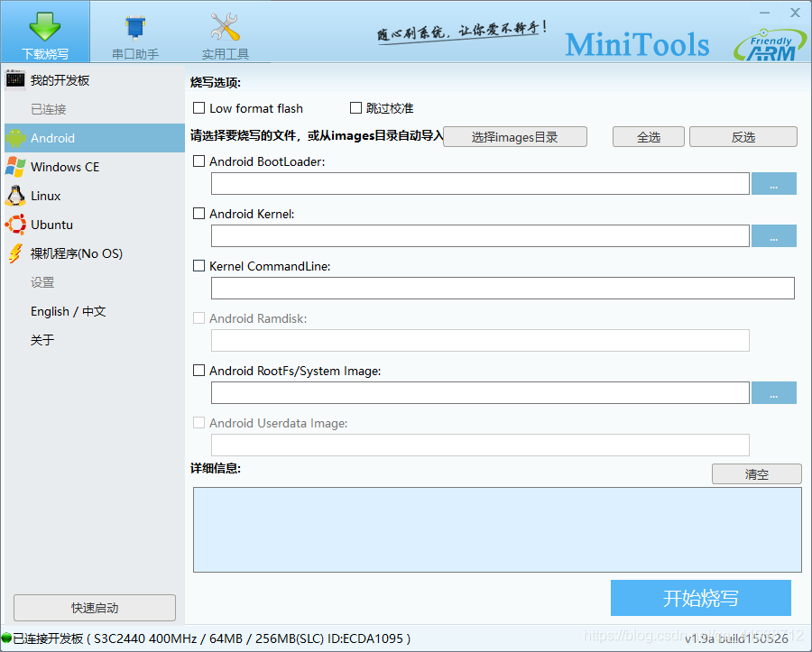Check Android RootFs/System Image option
Screen dimensions: 812x652
click(198, 370)
